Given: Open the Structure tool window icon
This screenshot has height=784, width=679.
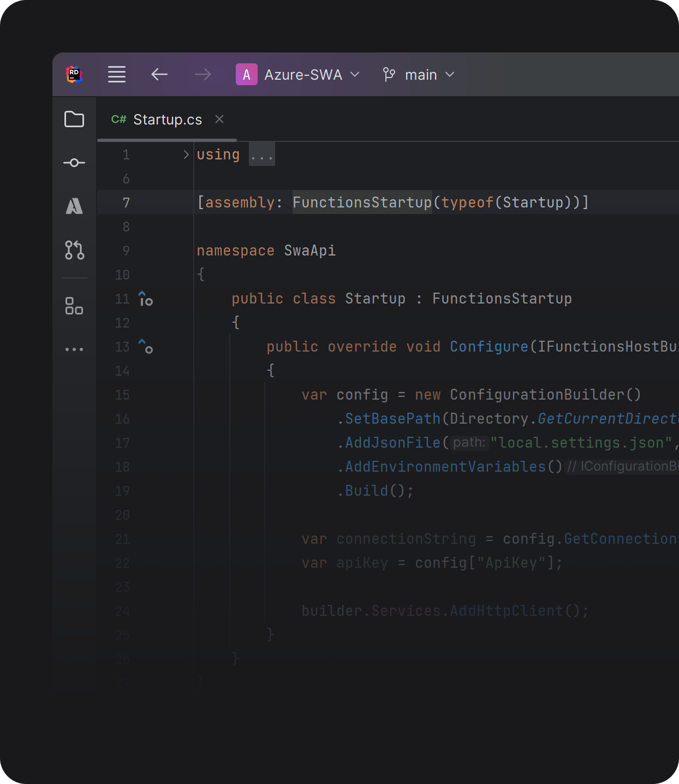Looking at the screenshot, I should [x=74, y=306].
